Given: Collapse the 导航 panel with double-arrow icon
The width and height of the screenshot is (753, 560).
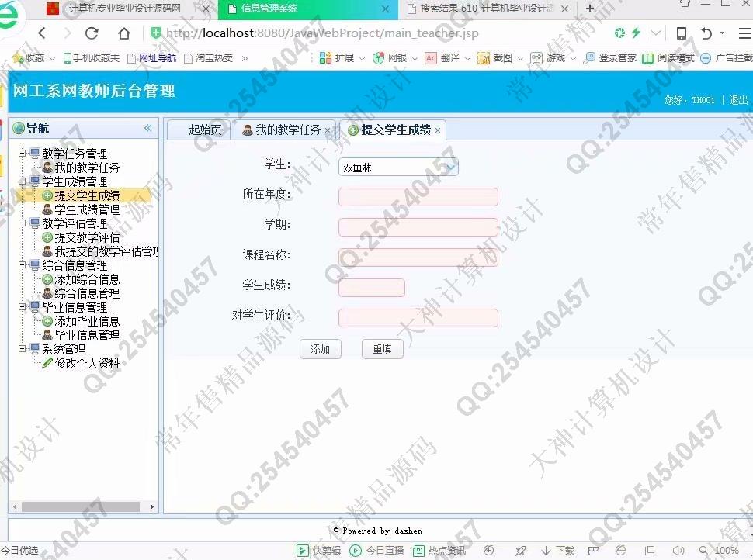Looking at the screenshot, I should [147, 129].
